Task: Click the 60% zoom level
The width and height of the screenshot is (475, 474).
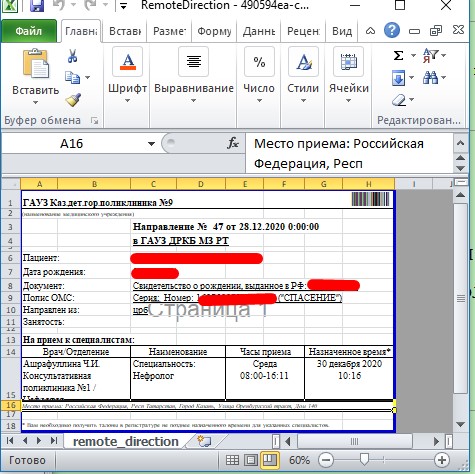Action: [x=299, y=460]
